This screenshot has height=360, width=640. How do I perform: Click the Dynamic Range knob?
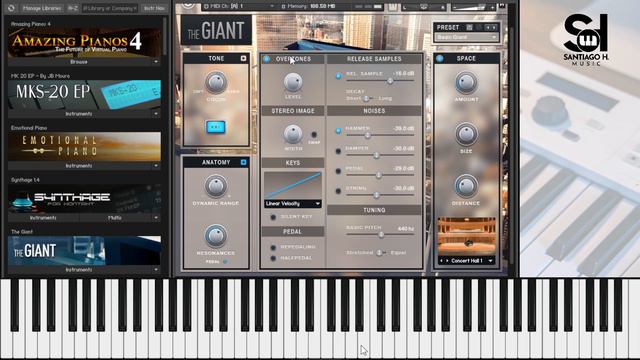pos(216,186)
